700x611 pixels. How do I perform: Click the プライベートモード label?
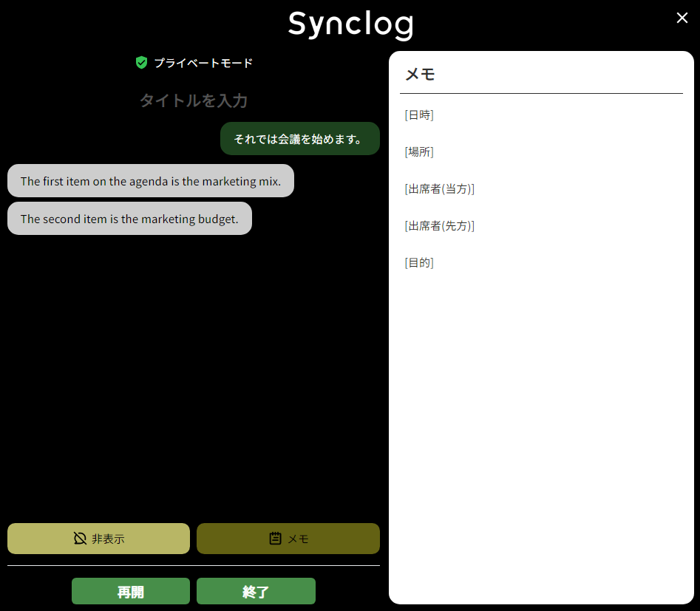[x=203, y=63]
